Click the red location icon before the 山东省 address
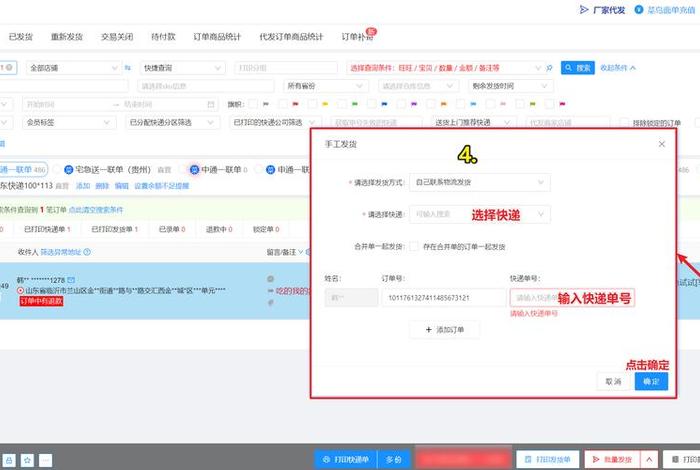 [20, 291]
